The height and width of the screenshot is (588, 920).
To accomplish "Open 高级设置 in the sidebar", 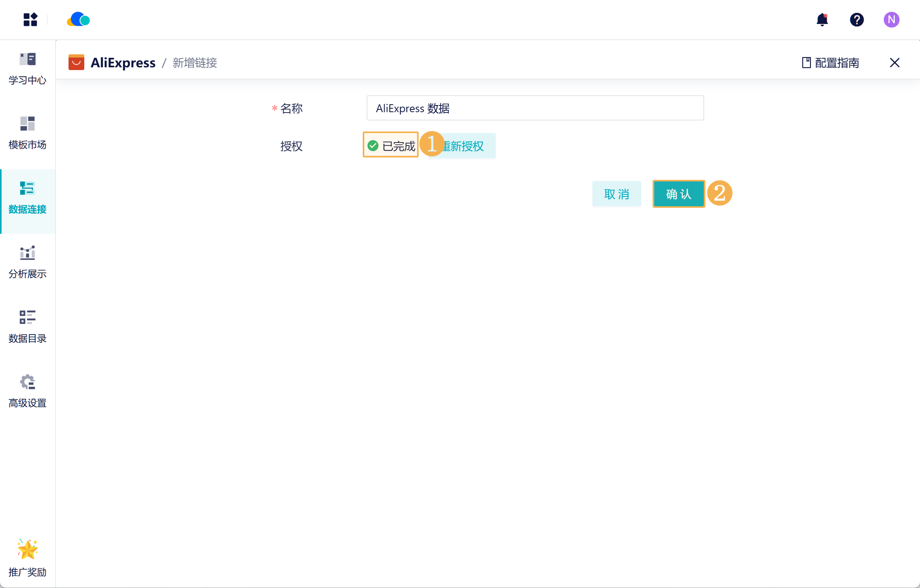I will point(28,392).
